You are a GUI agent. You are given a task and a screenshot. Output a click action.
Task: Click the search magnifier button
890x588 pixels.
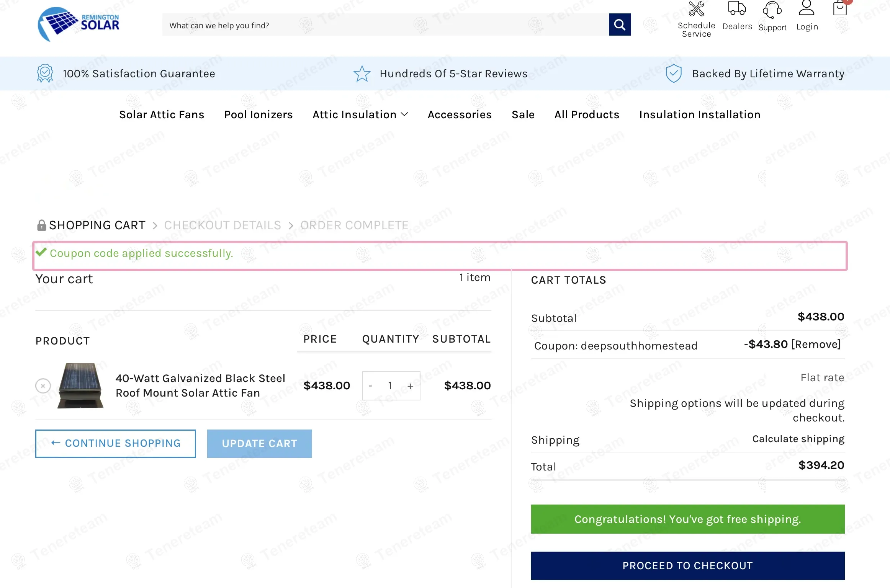620,24
